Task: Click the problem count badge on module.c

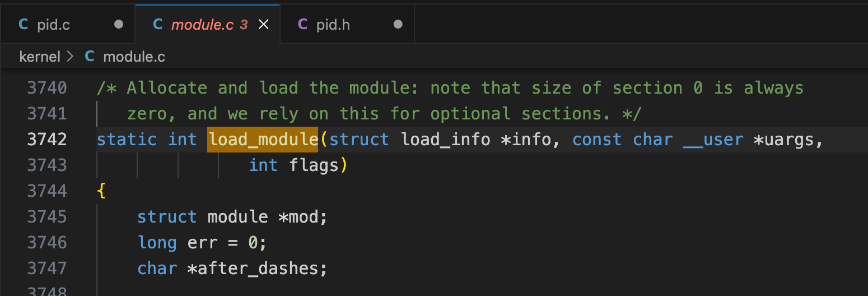Action: (x=244, y=25)
